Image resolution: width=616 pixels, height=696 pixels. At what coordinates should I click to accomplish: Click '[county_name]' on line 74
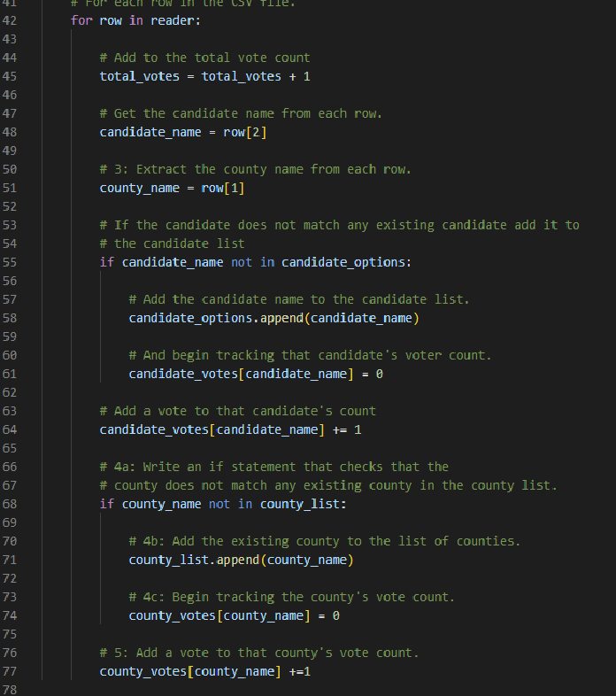(x=263, y=615)
